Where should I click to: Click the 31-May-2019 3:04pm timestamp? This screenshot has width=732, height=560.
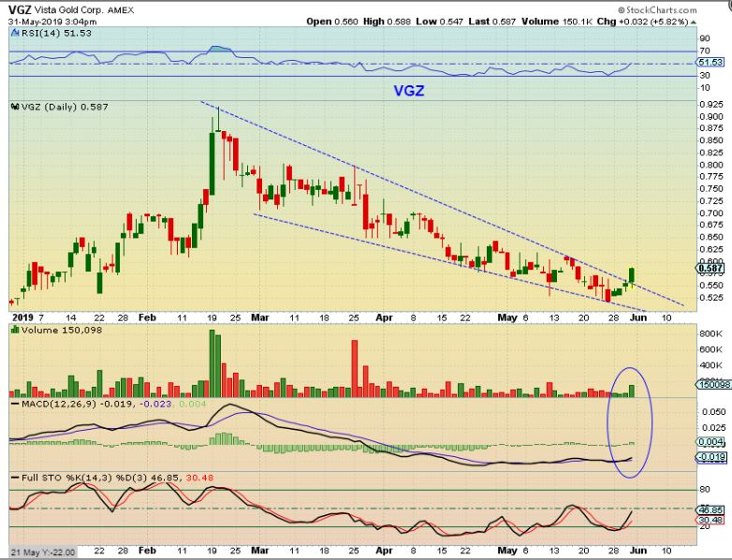point(52,22)
